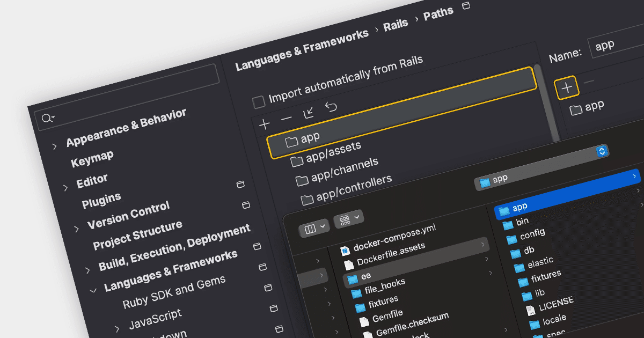Open the Keymap settings
This screenshot has width=644, height=338.
point(92,159)
